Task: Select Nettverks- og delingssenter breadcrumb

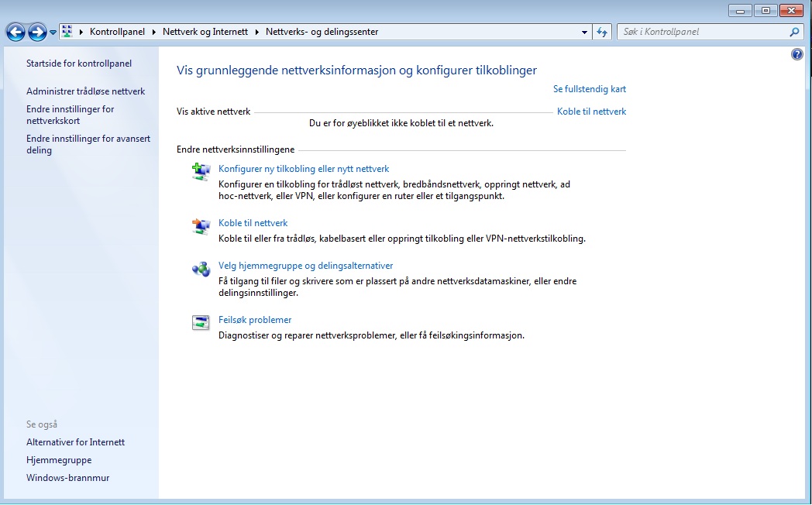Action: [322, 32]
